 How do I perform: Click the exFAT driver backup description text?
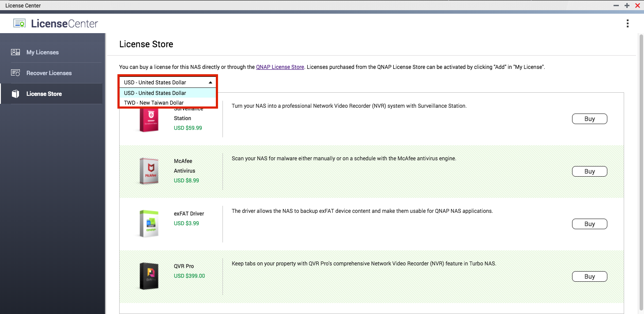click(362, 211)
